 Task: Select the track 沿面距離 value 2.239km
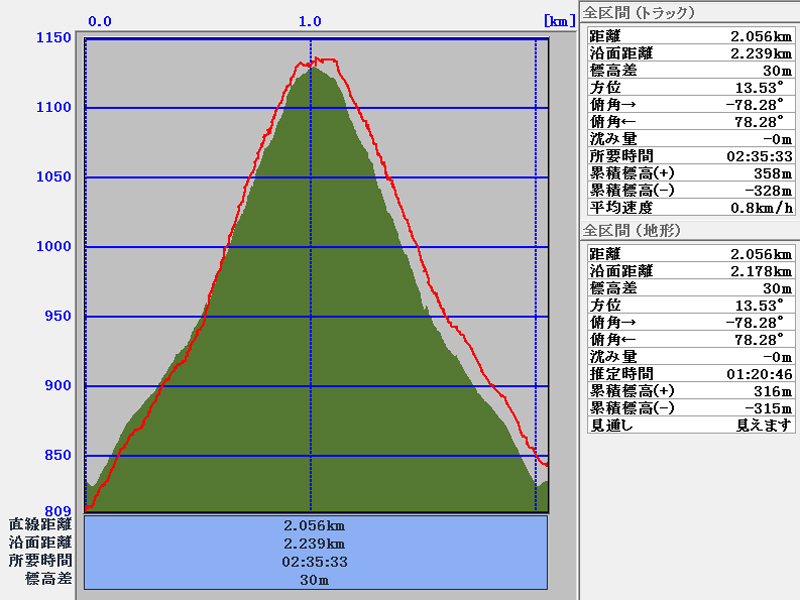coord(763,53)
